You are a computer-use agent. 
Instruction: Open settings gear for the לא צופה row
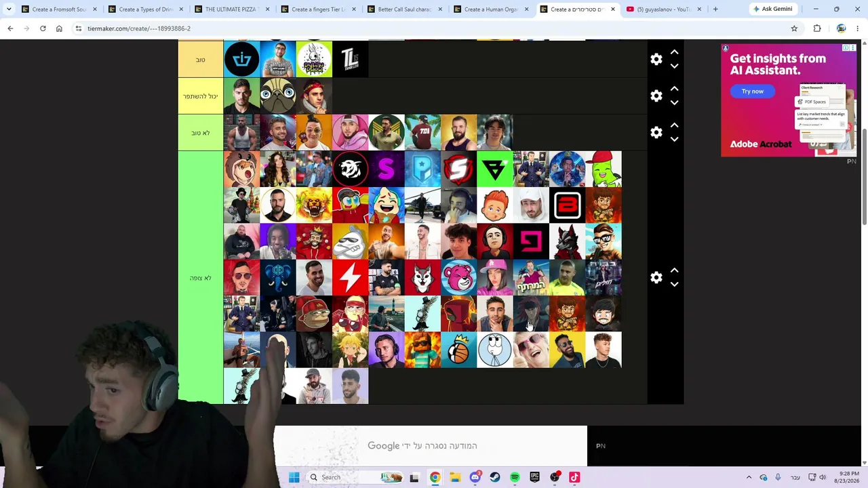tap(656, 278)
